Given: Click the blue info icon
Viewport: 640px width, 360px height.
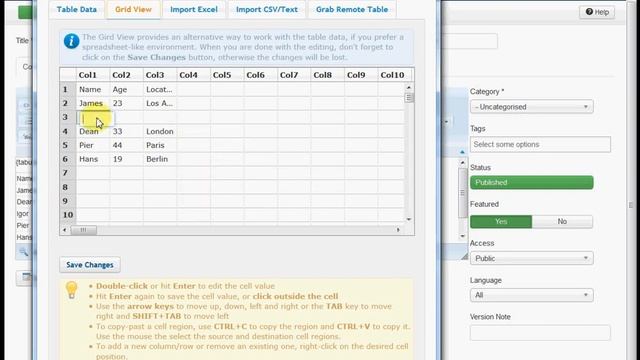Looking at the screenshot, I should click(71, 41).
